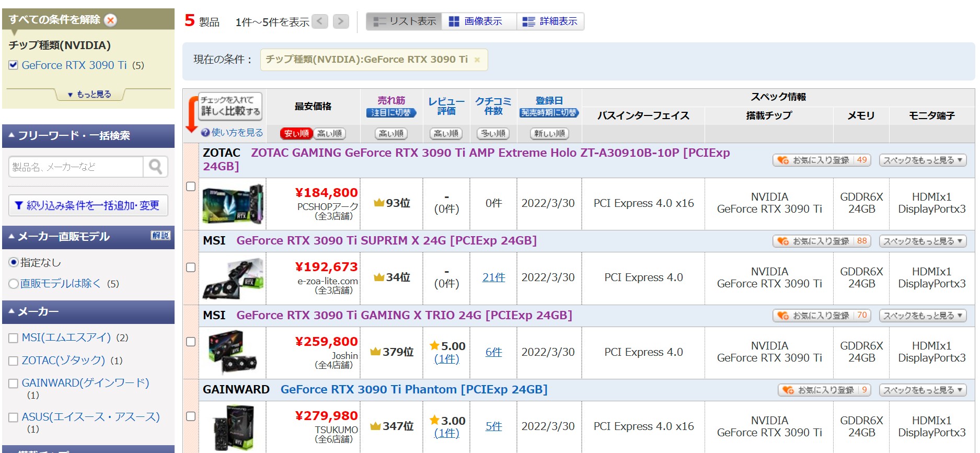Check the MSI(エムエスアイ) maker filter
The height and width of the screenshot is (453, 980).
tap(14, 339)
